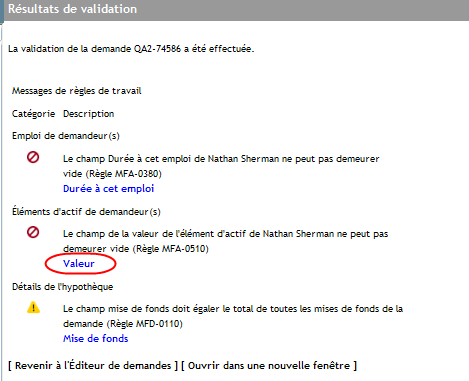Open the Durée à cet emploi link
The height and width of the screenshot is (381, 469).
pyautogui.click(x=108, y=189)
